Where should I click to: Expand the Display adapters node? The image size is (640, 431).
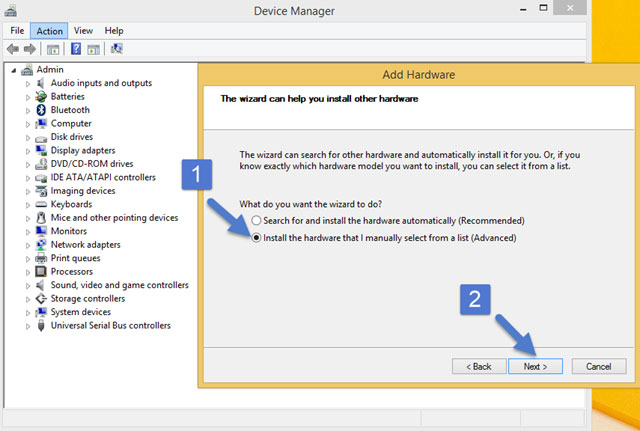click(x=28, y=151)
